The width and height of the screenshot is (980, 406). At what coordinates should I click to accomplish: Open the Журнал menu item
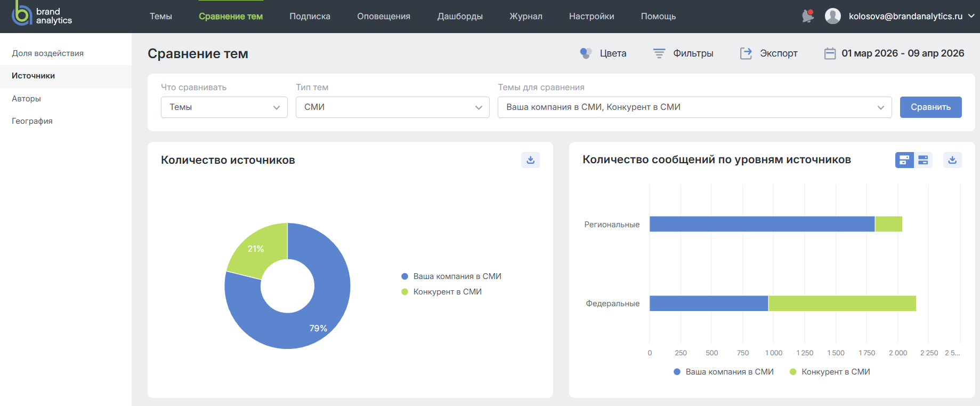pyautogui.click(x=526, y=17)
